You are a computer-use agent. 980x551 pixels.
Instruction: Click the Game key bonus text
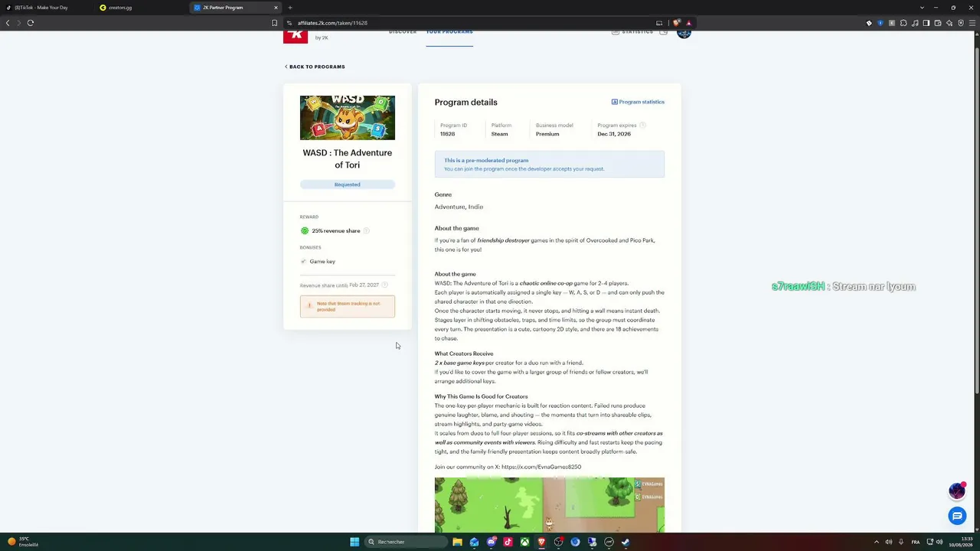[x=322, y=262]
